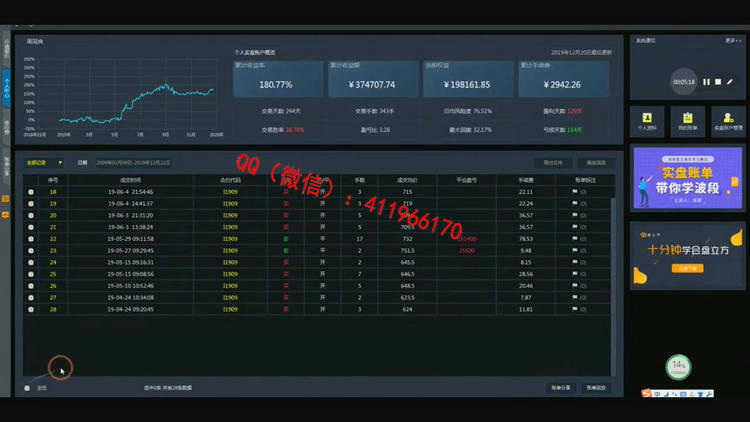Screen dimensions: 750x422
Task: Click the flag icon in row 24
Action: (574, 262)
